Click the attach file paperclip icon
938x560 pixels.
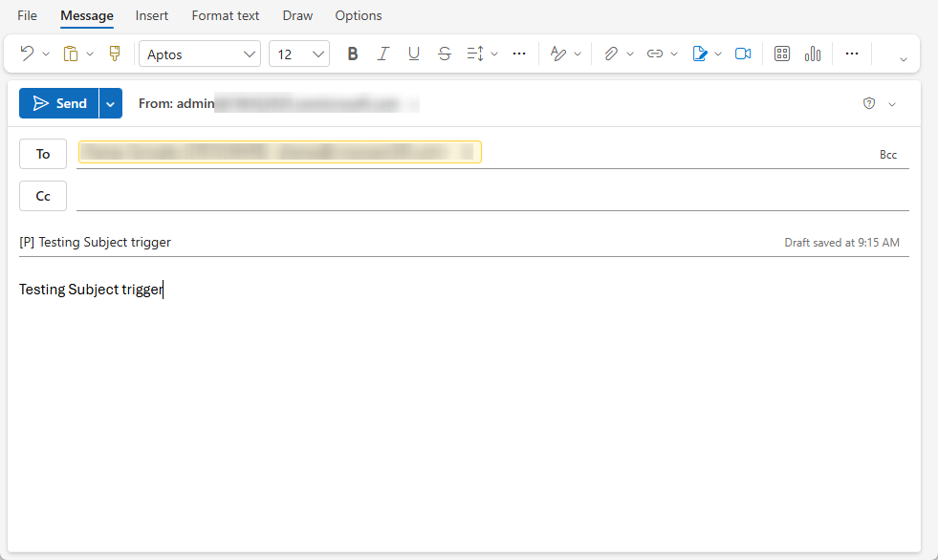tap(610, 54)
